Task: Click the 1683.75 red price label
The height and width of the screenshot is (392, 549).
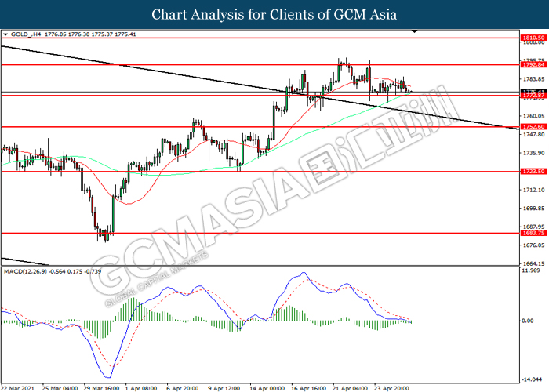Action: coord(533,233)
